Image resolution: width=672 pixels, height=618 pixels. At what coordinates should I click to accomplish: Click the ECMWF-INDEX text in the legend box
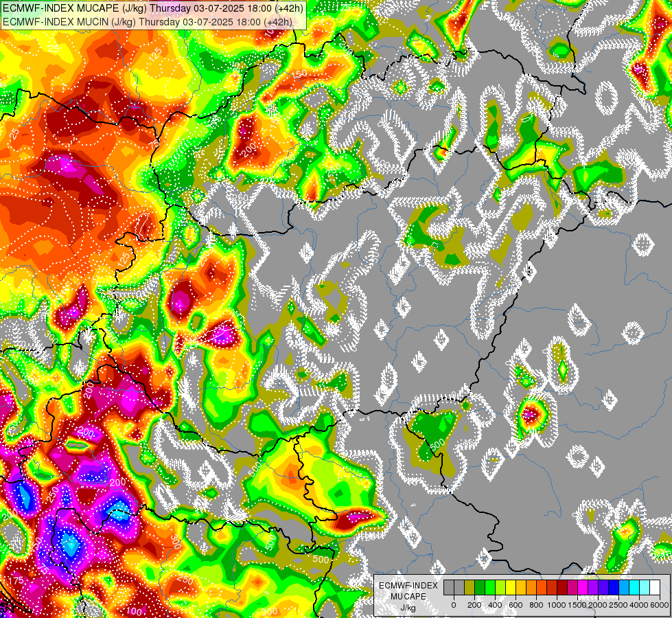tap(408, 586)
